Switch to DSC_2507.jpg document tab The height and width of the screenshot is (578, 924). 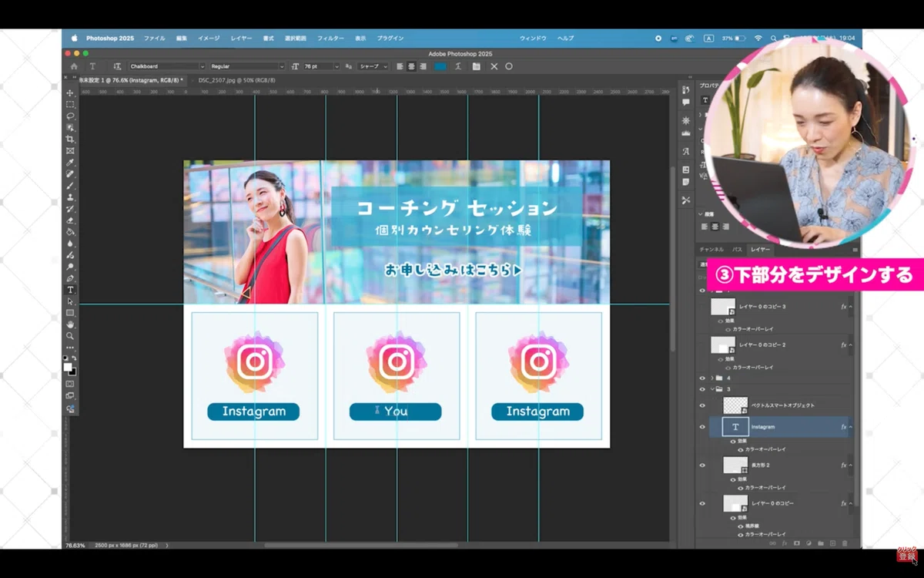[x=236, y=79]
